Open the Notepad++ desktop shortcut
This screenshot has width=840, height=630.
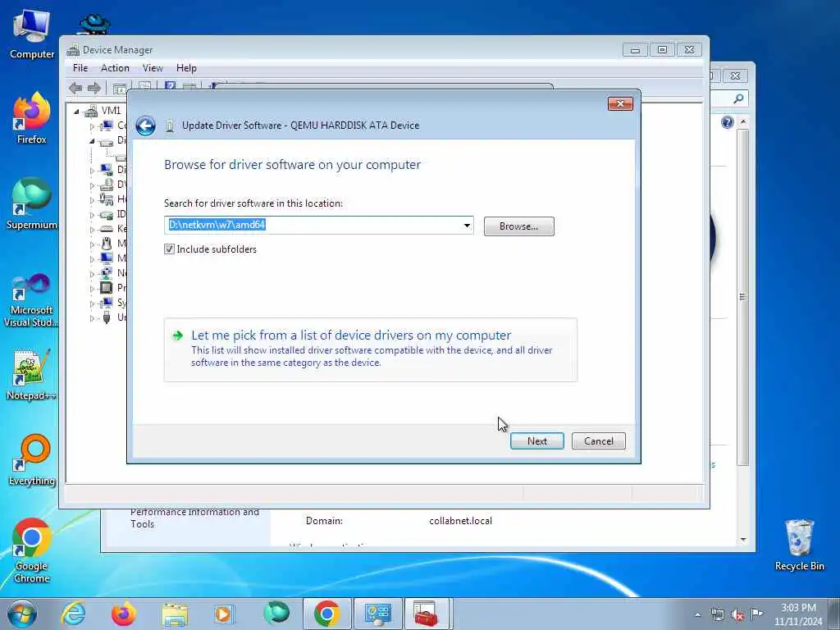point(32,375)
